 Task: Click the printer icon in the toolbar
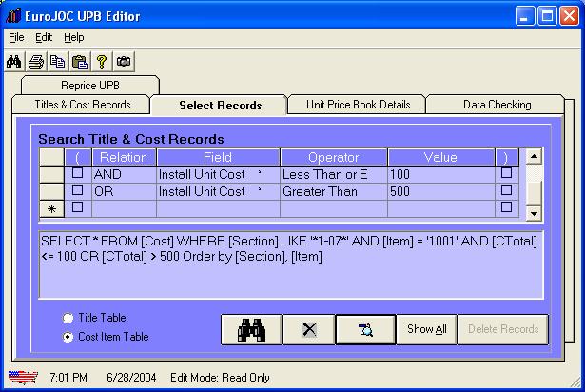[36, 61]
